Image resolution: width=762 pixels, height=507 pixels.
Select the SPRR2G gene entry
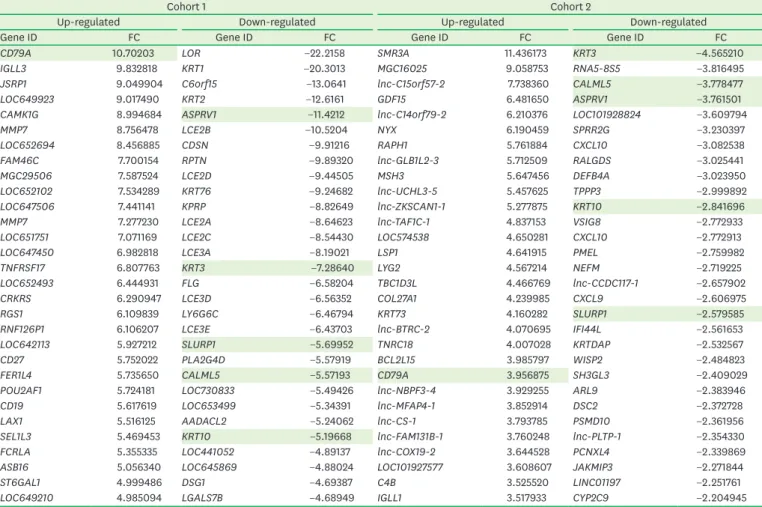click(x=591, y=130)
